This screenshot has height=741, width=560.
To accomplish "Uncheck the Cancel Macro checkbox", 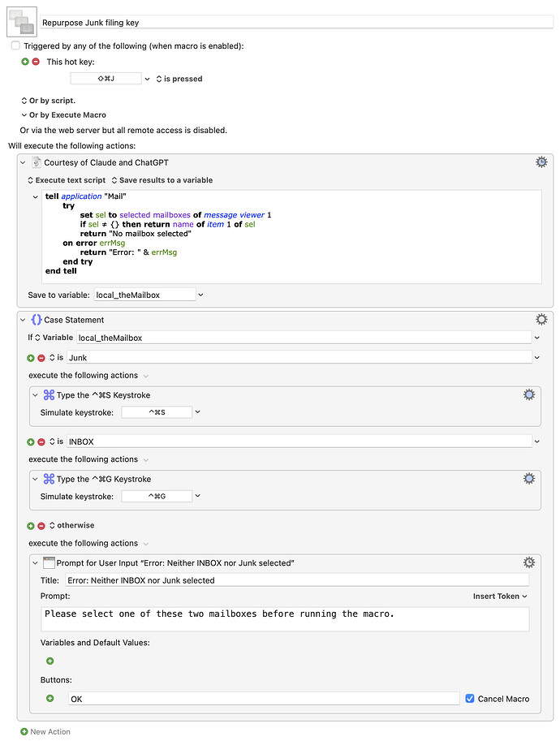I will click(470, 698).
